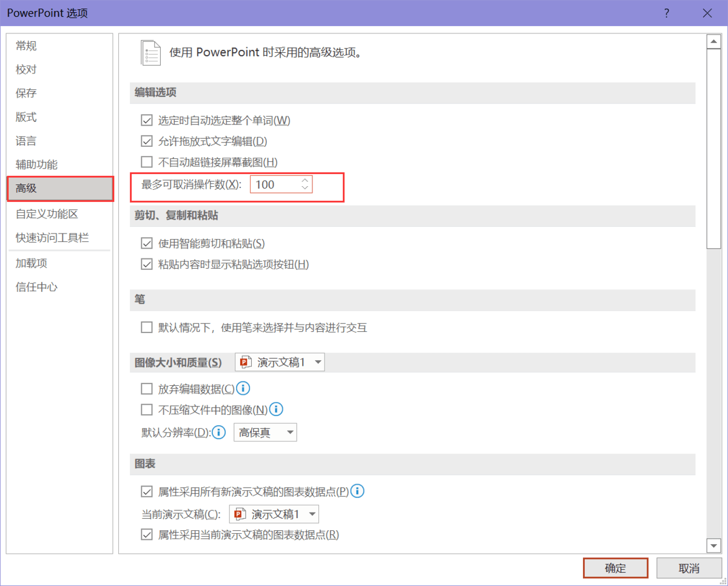The image size is (728, 586).
Task: Click info icon beside 默认分辨率 label
Action: (219, 433)
